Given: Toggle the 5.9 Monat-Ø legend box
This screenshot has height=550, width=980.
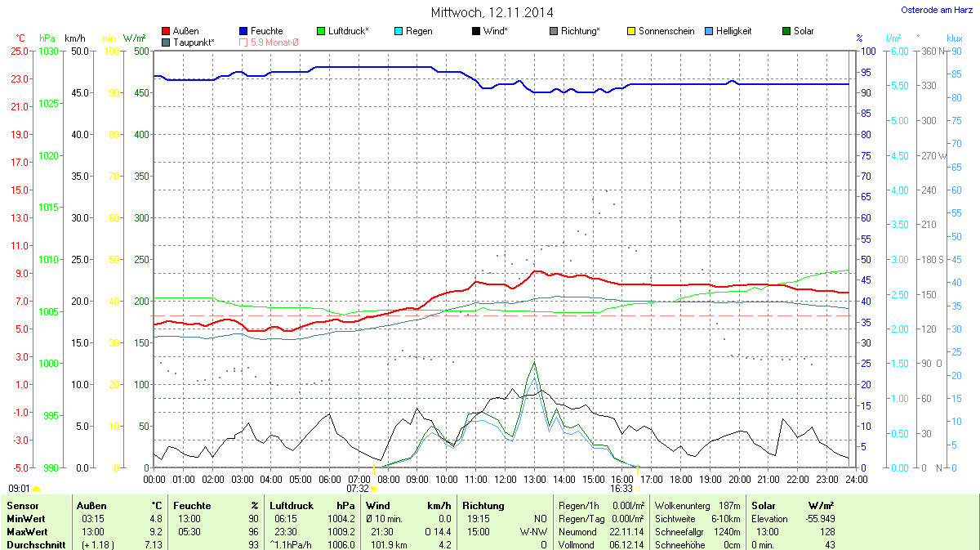Looking at the screenshot, I should click(x=244, y=42).
